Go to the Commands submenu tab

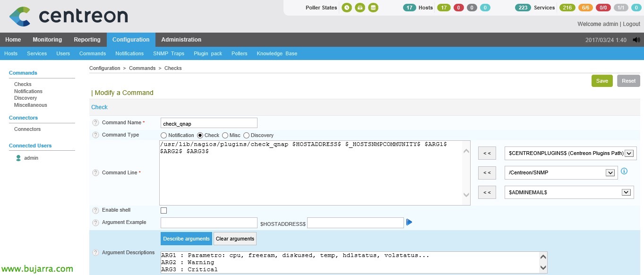tap(93, 53)
